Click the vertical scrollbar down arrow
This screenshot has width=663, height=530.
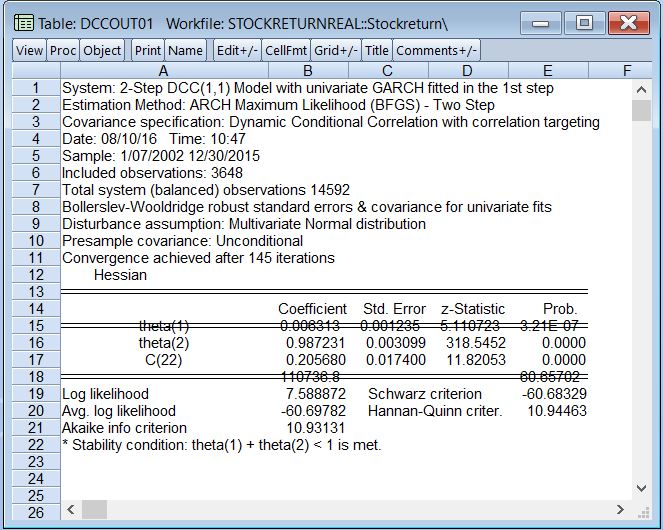pos(641,488)
